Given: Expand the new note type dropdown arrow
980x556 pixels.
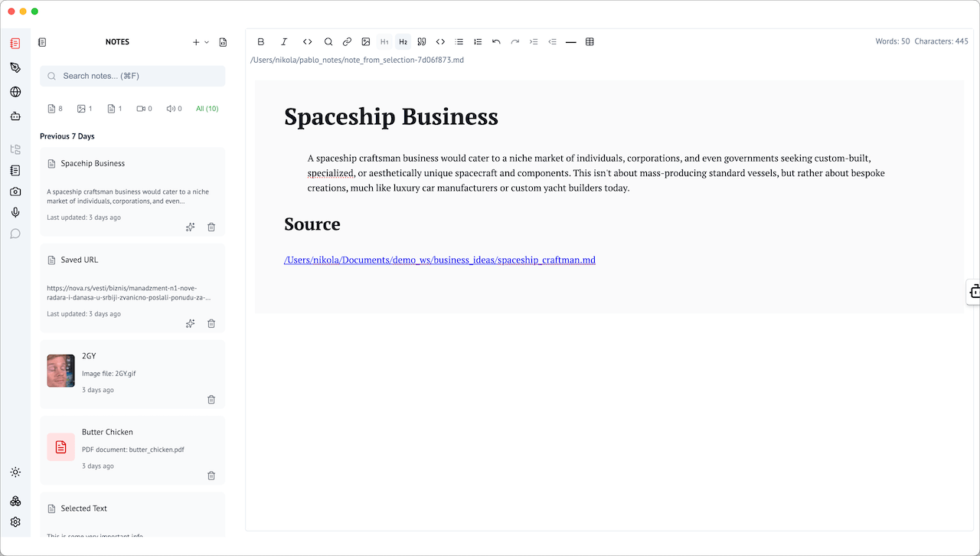Looking at the screenshot, I should (207, 42).
